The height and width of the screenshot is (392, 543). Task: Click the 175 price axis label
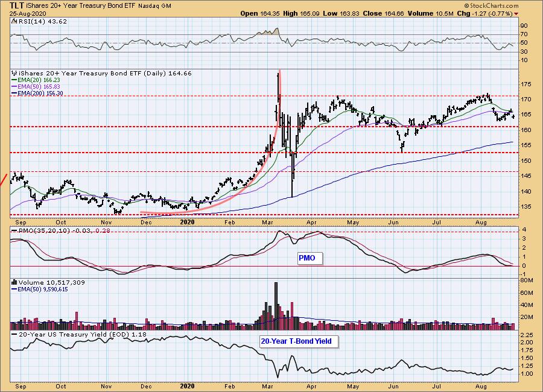coord(526,84)
